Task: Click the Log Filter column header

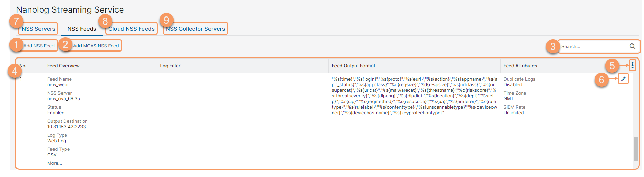Action: click(x=170, y=66)
